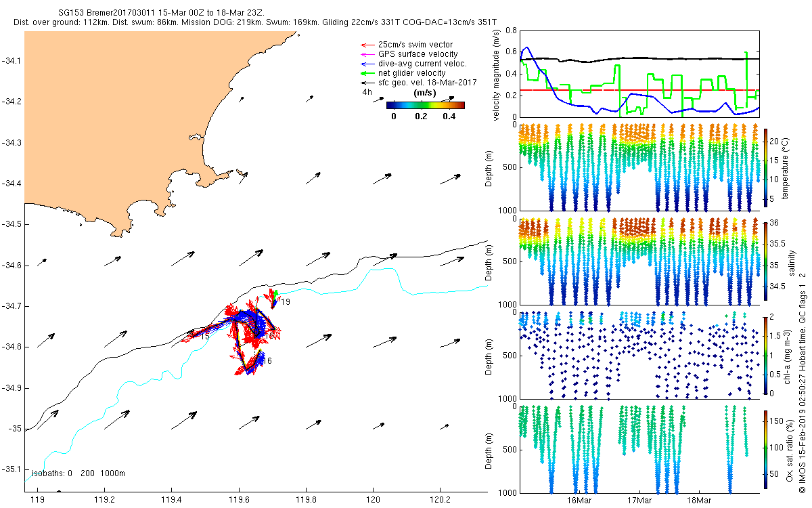
Task: Click the 18Mar tick label
Action: click(699, 501)
